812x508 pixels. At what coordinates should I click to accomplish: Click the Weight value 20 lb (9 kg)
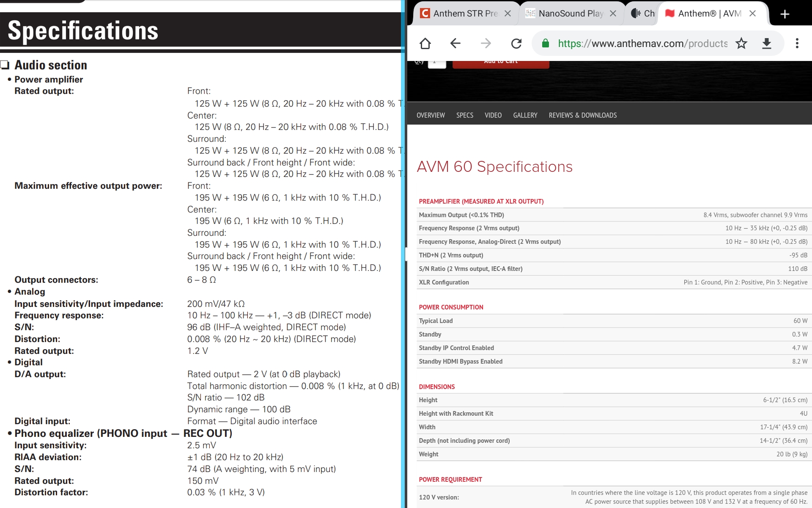pyautogui.click(x=792, y=454)
